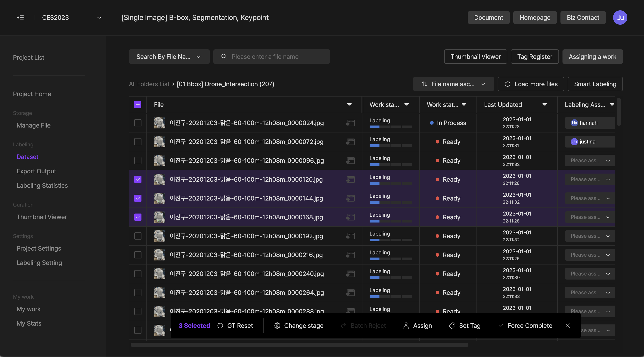Click the Last Updated filter icon

point(545,105)
